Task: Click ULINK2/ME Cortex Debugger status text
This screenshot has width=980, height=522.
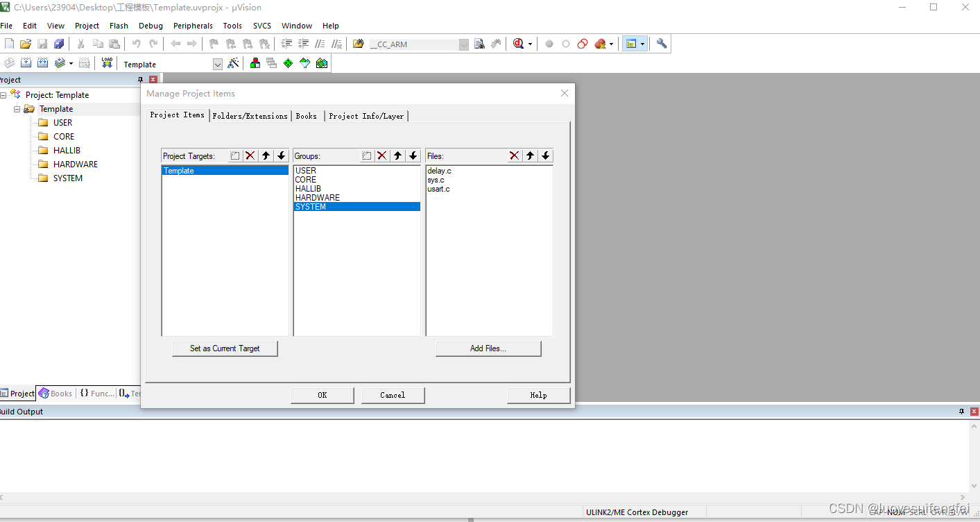Action: (637, 512)
